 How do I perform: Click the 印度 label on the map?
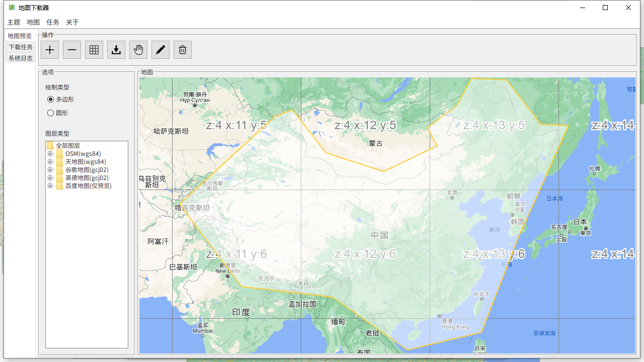(x=241, y=312)
